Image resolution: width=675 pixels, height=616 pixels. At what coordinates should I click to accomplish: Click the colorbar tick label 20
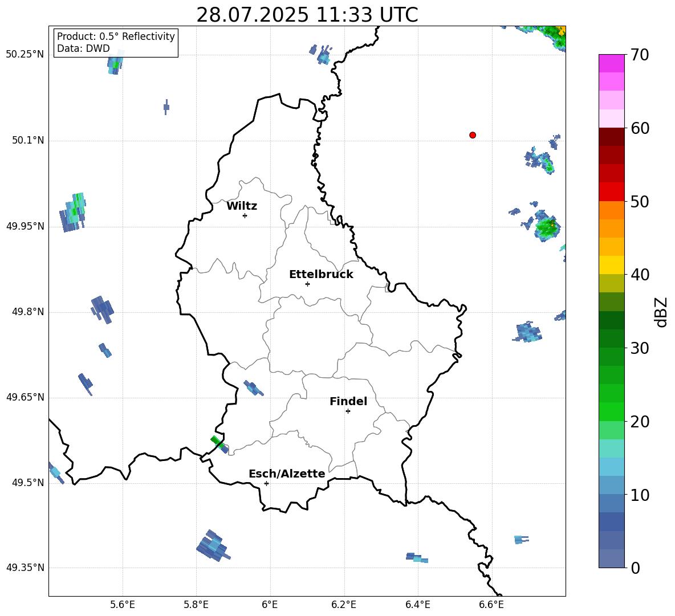click(x=640, y=422)
